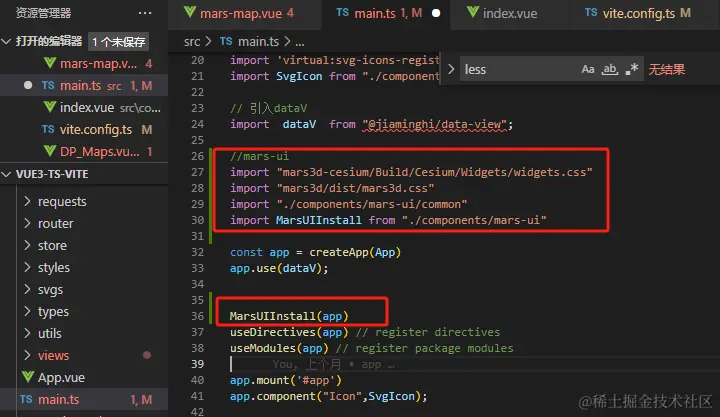The width and height of the screenshot is (720, 417).
Task: Click breadcrumb ellipsis symbol segment
Action: point(300,43)
